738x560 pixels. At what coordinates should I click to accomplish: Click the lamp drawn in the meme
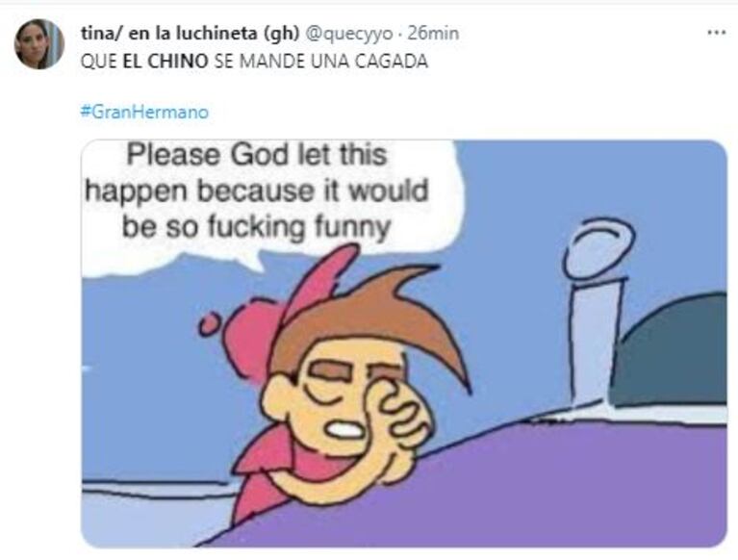coord(597,308)
